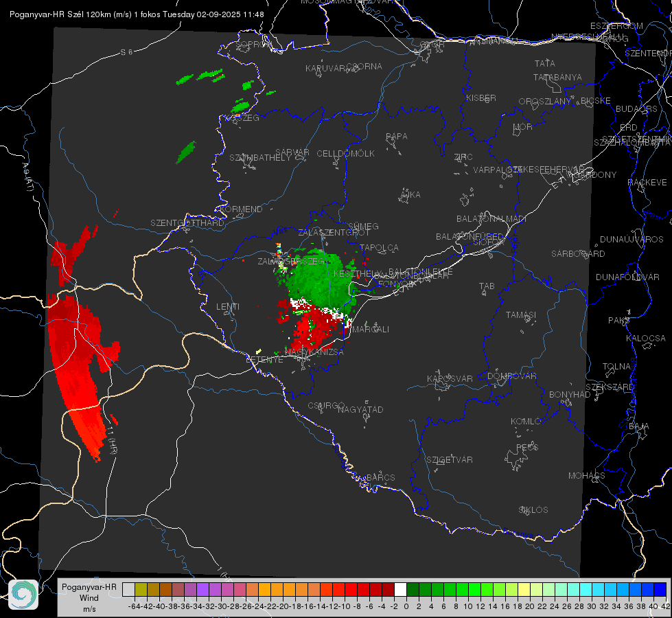Click the 11 (HR) road label
672x618 pixels.
112,440
